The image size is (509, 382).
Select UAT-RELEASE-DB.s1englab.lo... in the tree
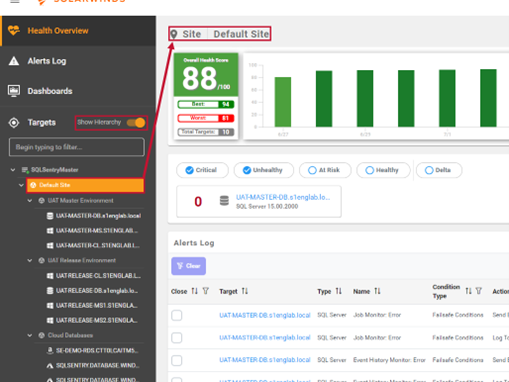click(x=97, y=291)
